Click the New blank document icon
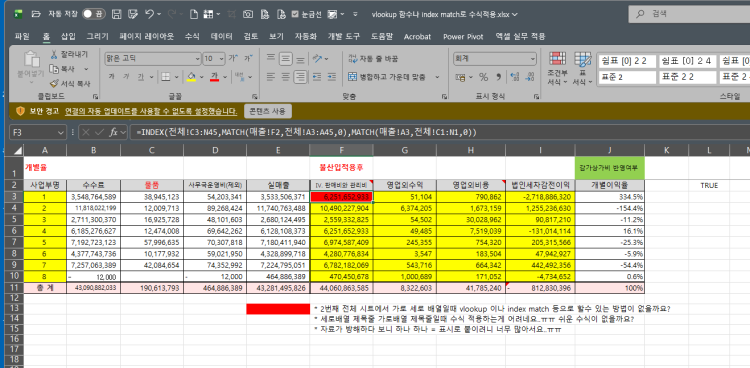750x368 pixels. click(194, 14)
